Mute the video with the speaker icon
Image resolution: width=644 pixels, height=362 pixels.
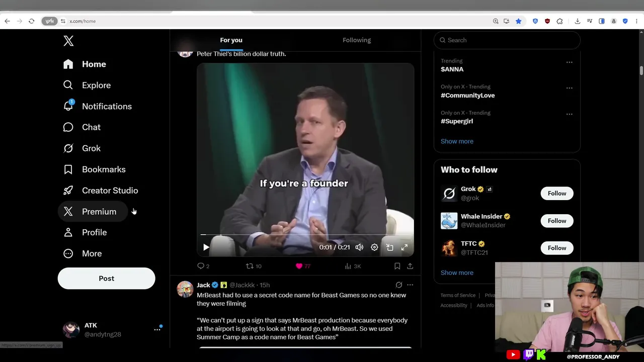[359, 247]
